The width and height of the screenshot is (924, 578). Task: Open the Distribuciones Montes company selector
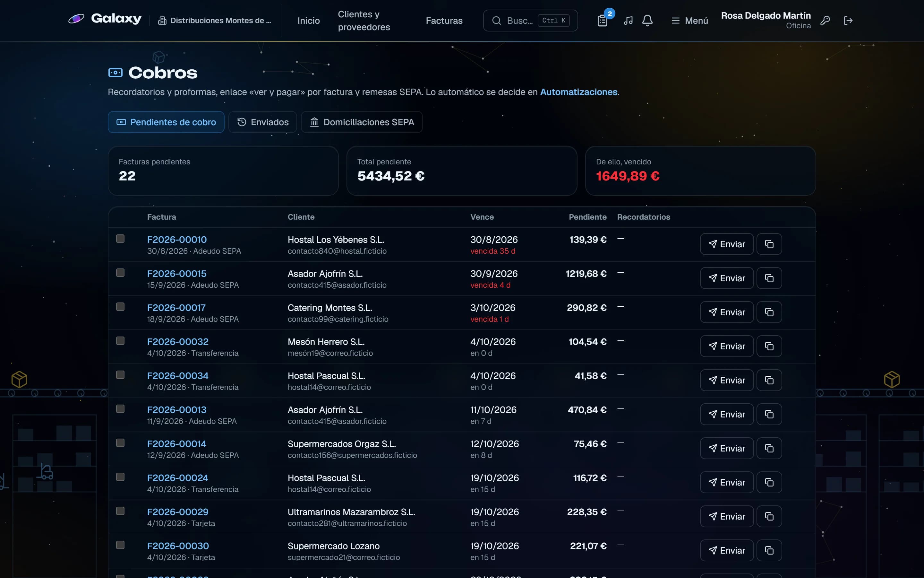215,21
